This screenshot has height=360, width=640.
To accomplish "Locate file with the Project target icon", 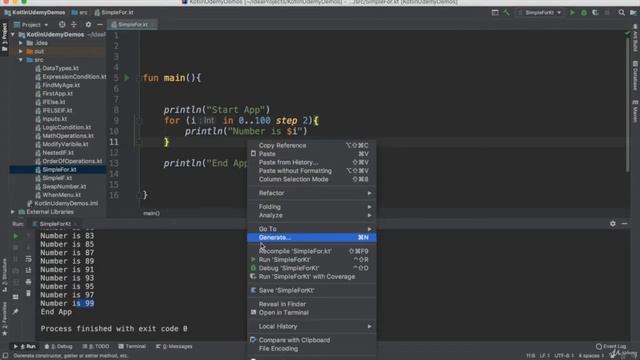I will [x=62, y=24].
